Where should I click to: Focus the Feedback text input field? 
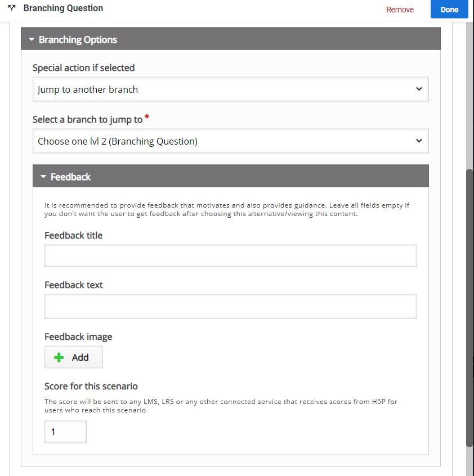click(x=230, y=306)
